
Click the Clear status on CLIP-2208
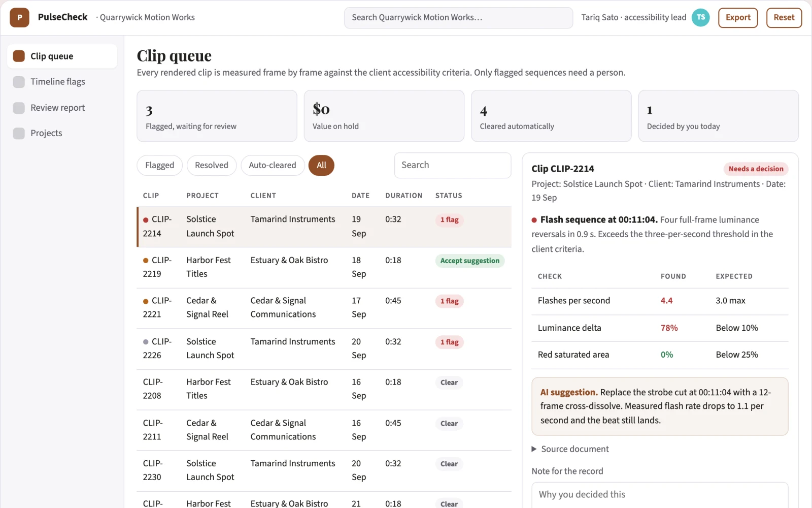(x=449, y=383)
